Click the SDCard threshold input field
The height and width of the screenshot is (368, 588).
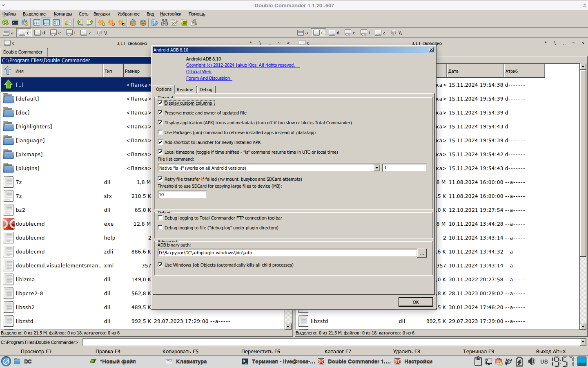pos(182,195)
